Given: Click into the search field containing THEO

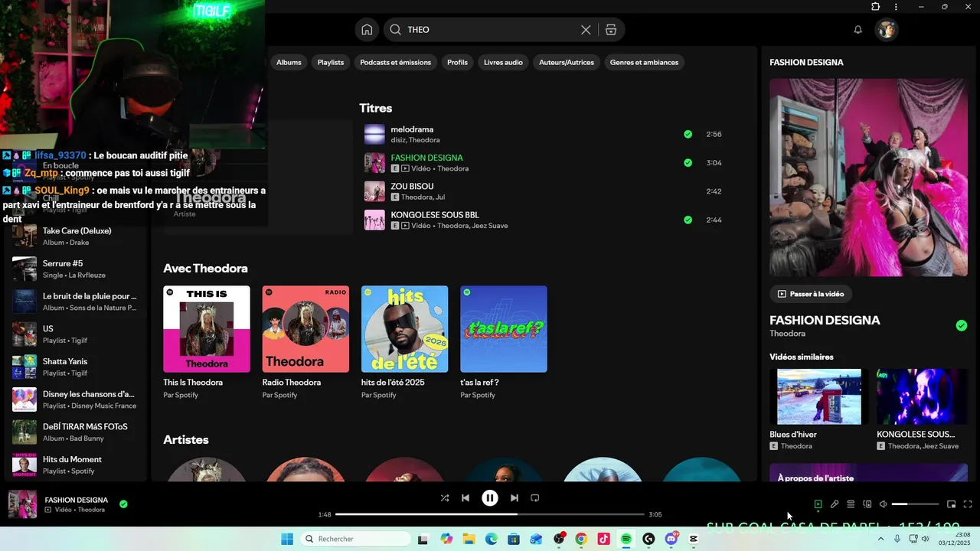Looking at the screenshot, I should (490, 30).
